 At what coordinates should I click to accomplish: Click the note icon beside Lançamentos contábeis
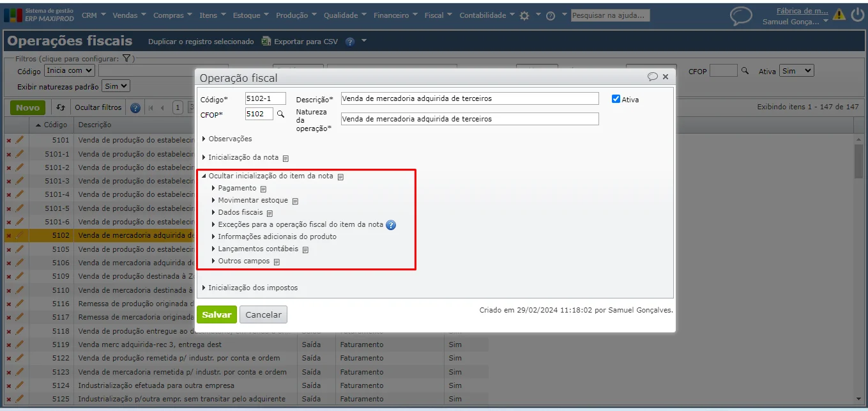pos(305,250)
